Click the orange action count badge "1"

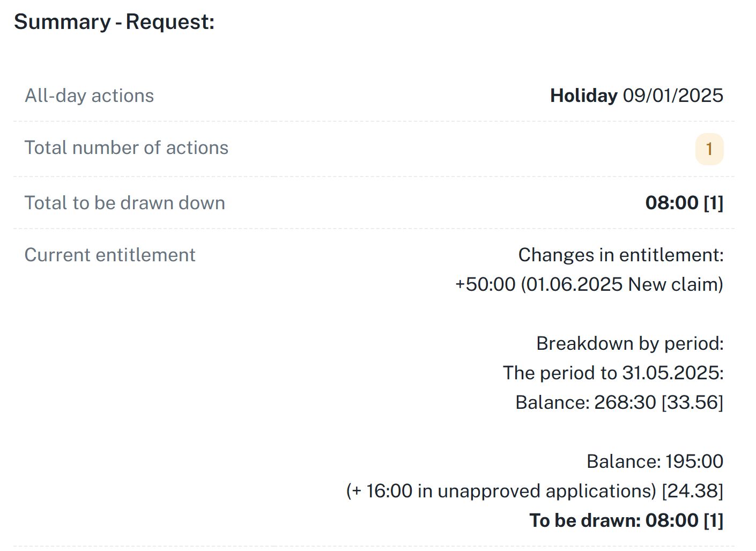[709, 149]
